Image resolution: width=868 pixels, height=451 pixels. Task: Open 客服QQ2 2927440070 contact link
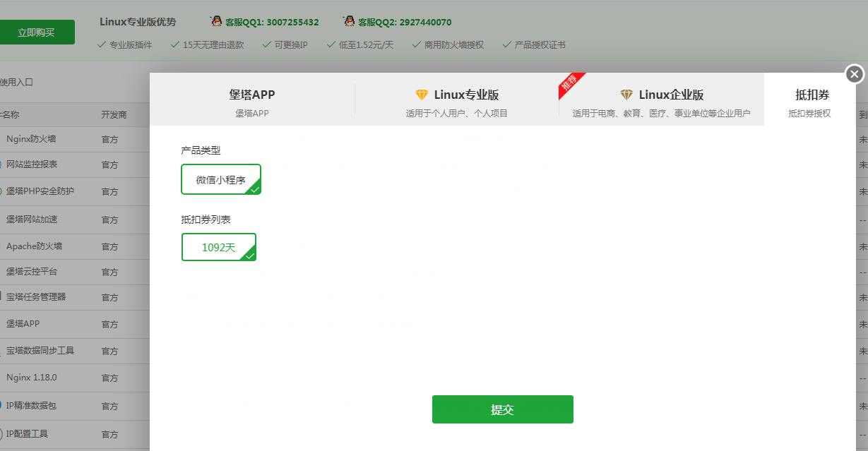coord(405,22)
